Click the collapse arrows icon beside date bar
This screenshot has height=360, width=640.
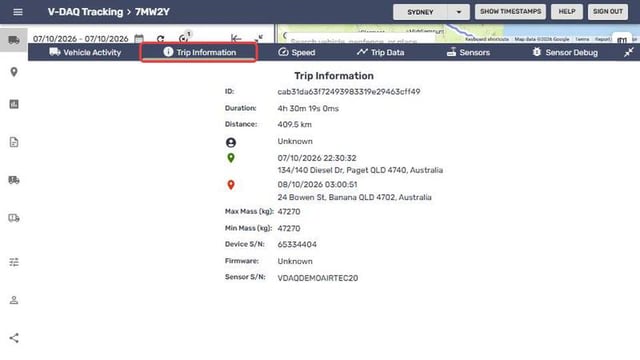(258, 38)
